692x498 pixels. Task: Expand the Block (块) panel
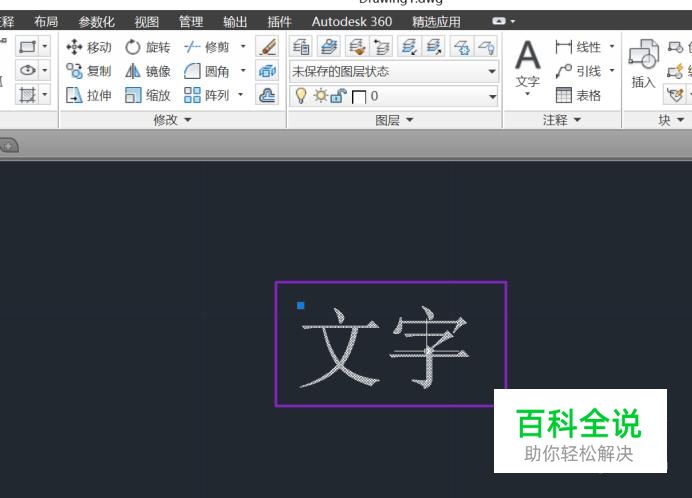coord(671,120)
